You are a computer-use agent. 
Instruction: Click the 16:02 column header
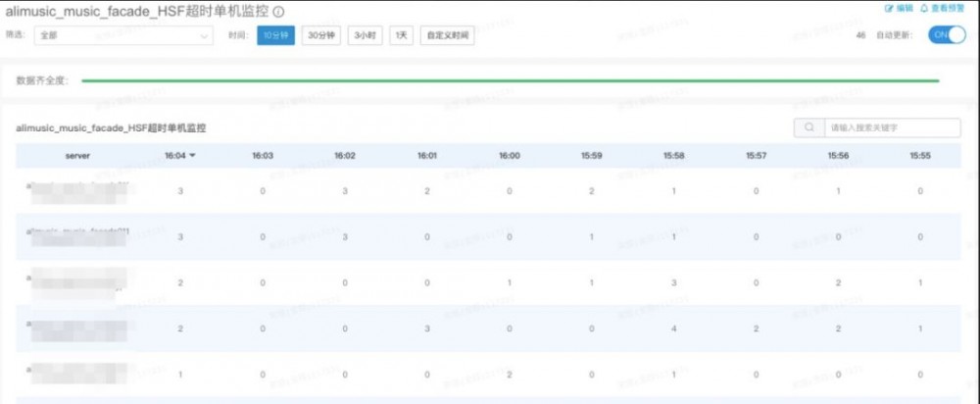(344, 156)
